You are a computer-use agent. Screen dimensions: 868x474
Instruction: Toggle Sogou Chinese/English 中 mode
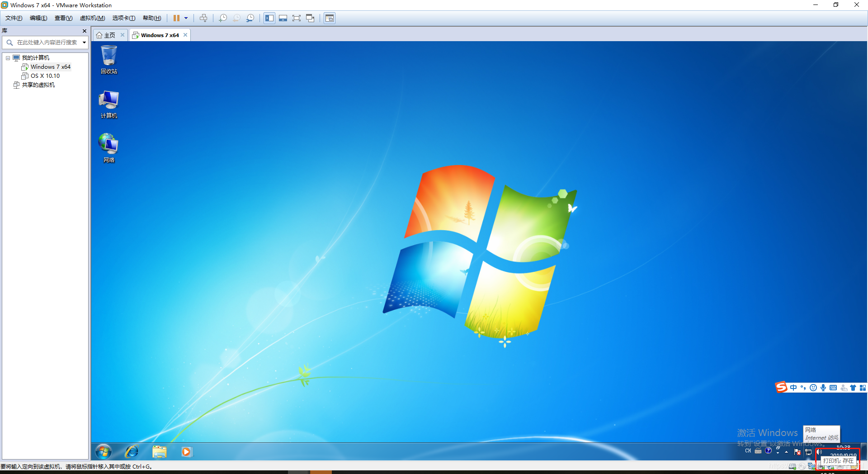click(793, 388)
